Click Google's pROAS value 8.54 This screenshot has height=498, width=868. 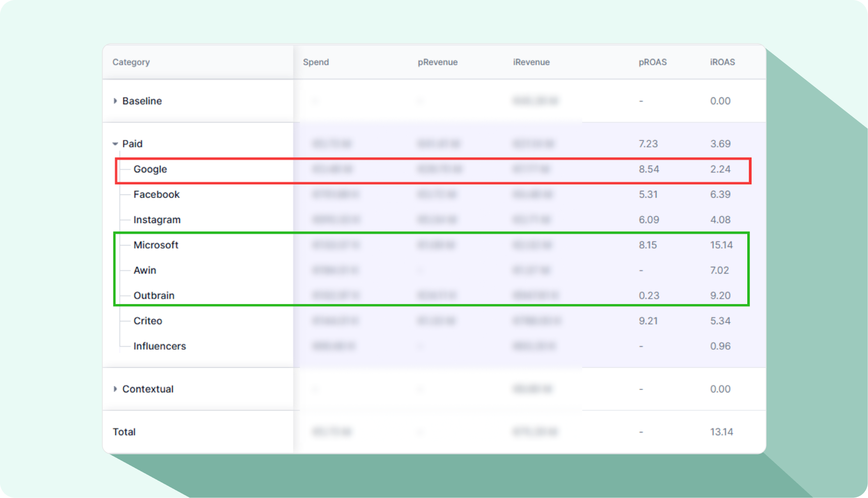click(x=648, y=169)
